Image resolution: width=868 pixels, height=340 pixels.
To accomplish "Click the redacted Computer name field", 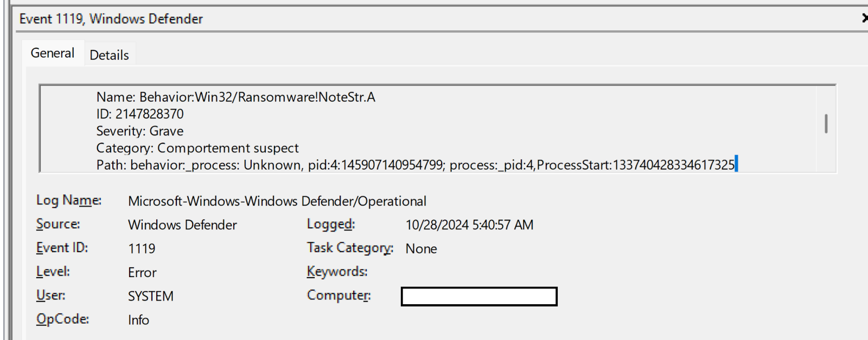I will (x=478, y=297).
